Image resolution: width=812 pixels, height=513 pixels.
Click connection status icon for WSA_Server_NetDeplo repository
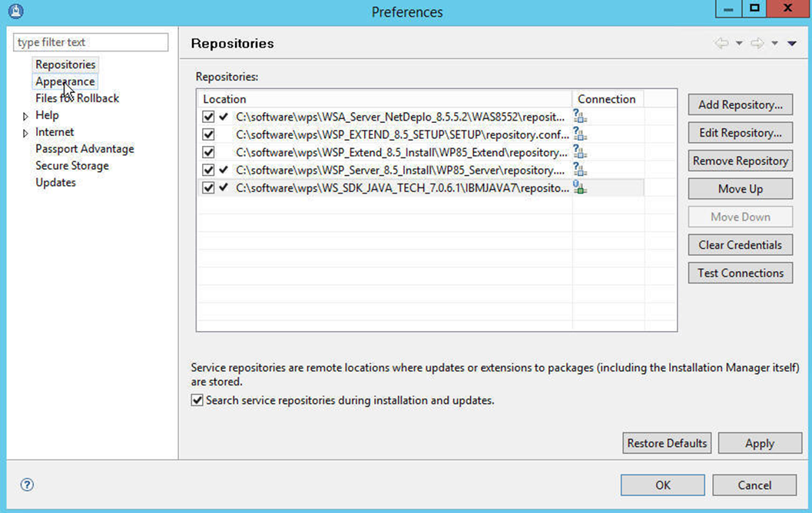coord(580,117)
